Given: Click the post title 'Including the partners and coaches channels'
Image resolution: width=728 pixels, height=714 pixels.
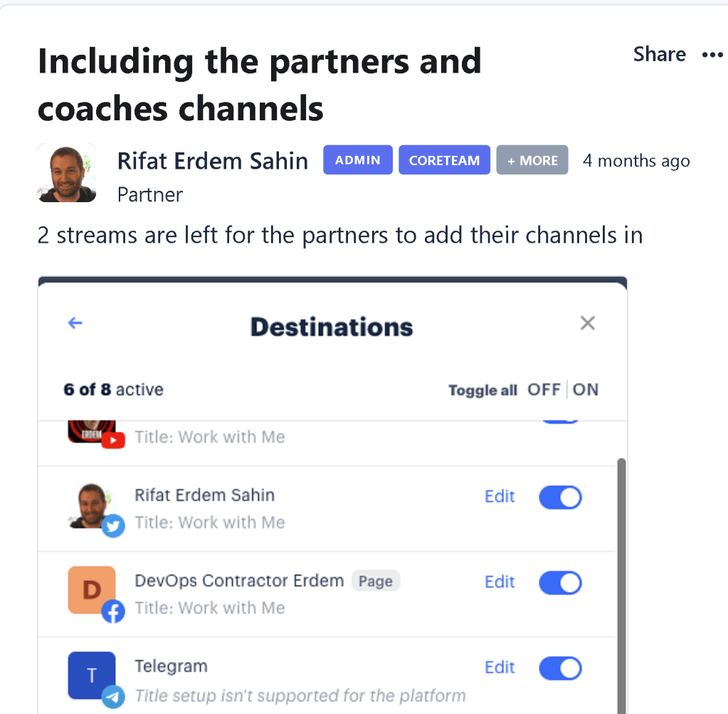Looking at the screenshot, I should pyautogui.click(x=259, y=85).
